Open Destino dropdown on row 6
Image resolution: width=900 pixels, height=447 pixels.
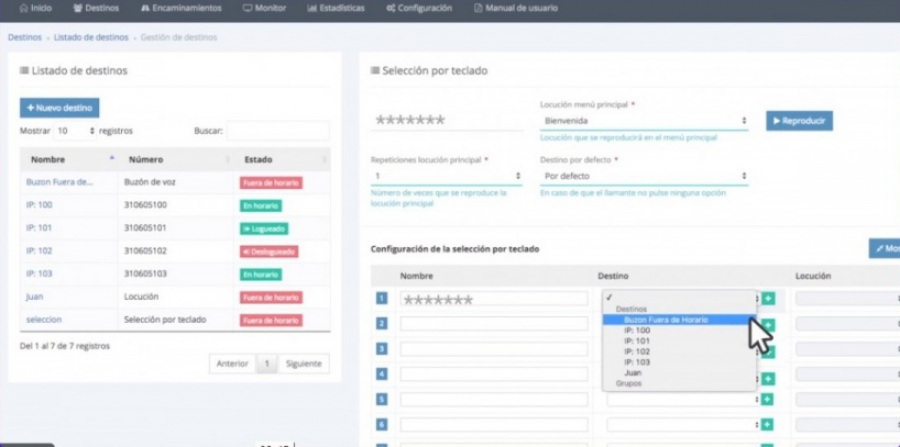683,425
